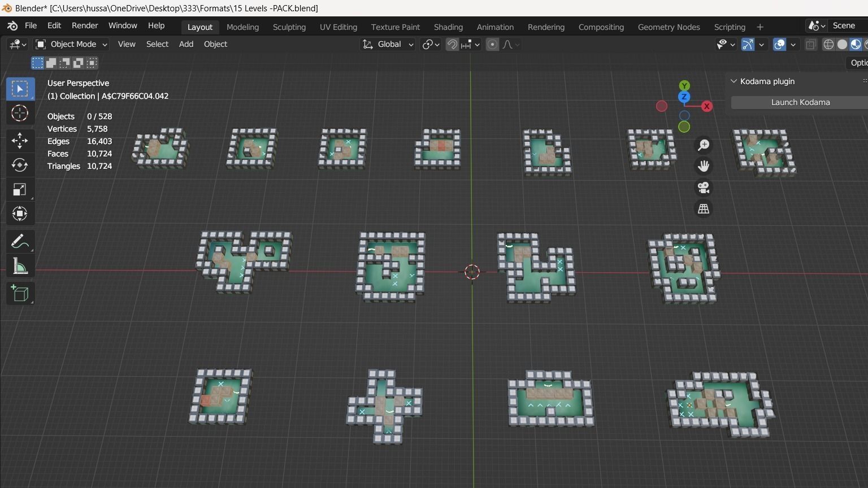Viewport: 868px width, 488px height.
Task: Open the proportional falloff dropdown
Action: click(511, 45)
